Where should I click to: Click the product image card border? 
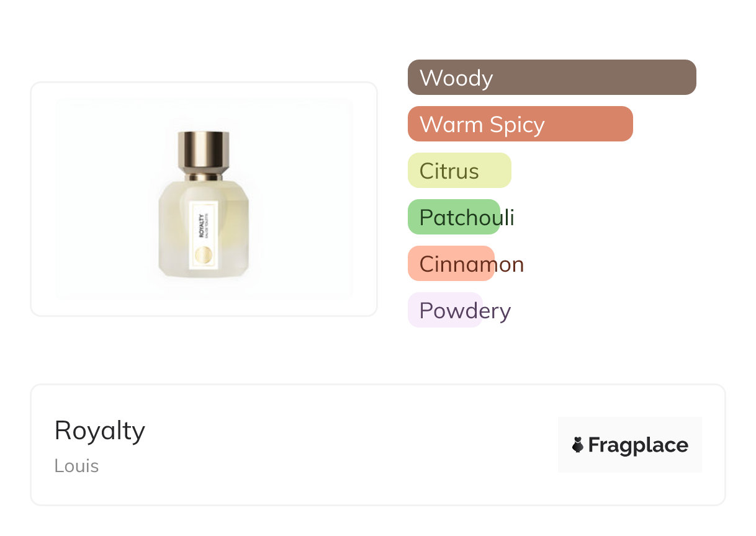tap(31, 199)
